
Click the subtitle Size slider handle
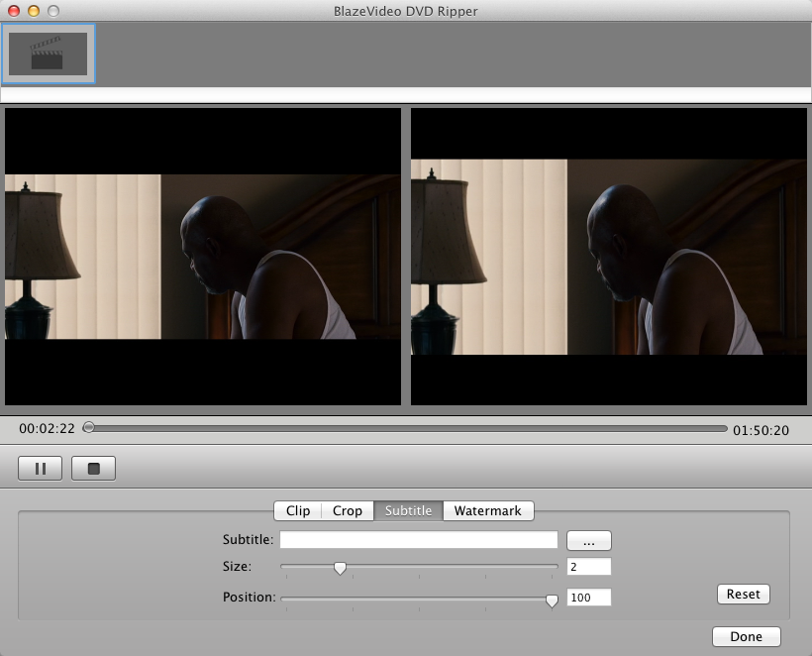(340, 569)
